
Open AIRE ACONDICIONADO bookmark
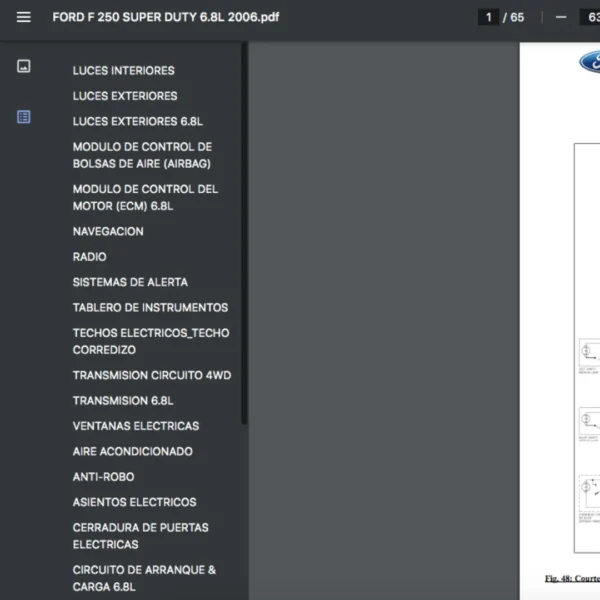click(x=133, y=452)
